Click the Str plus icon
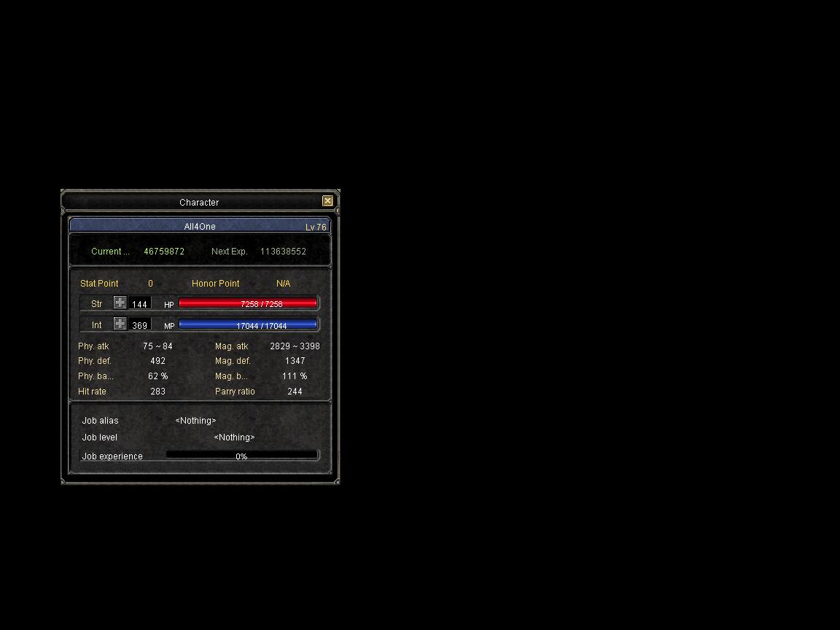 (120, 303)
